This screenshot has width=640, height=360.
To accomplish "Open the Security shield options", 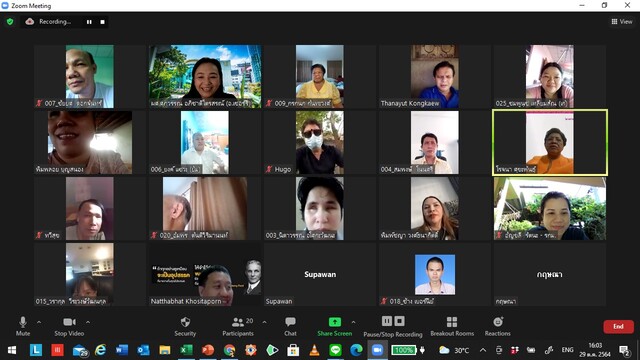I will pos(185,327).
